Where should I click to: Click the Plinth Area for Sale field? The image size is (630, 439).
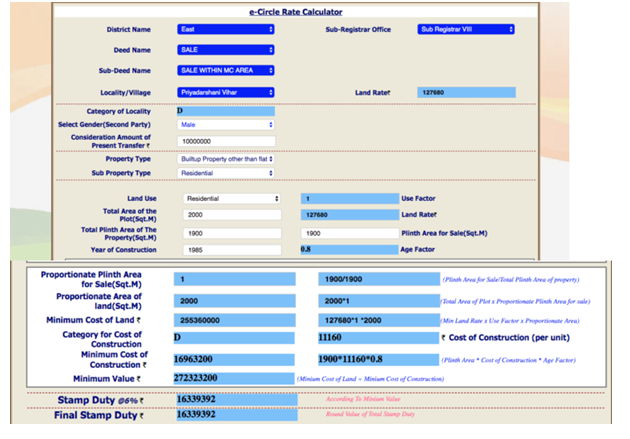348,232
